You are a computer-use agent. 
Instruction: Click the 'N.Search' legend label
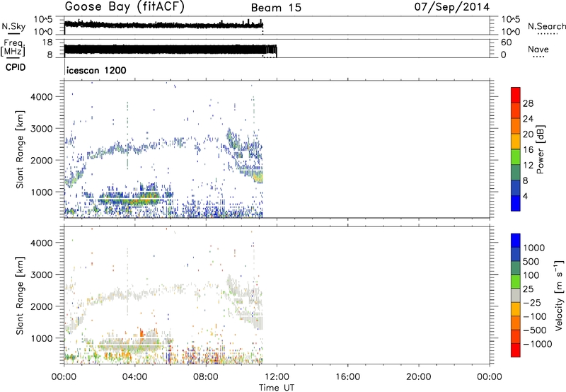546,26
